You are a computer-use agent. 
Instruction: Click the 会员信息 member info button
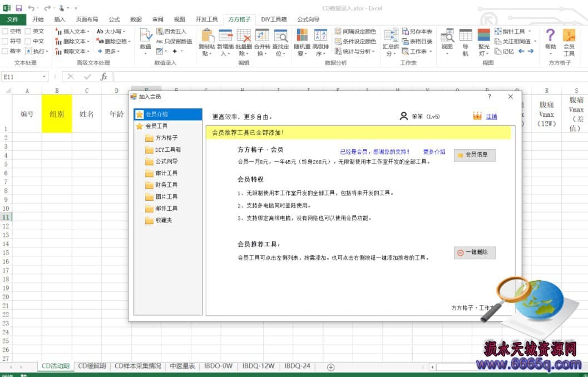[475, 155]
